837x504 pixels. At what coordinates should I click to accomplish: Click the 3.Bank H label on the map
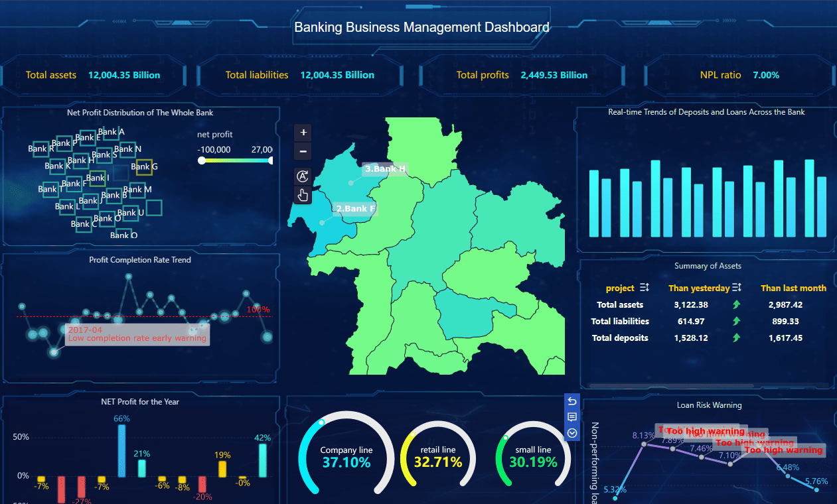tap(385, 168)
